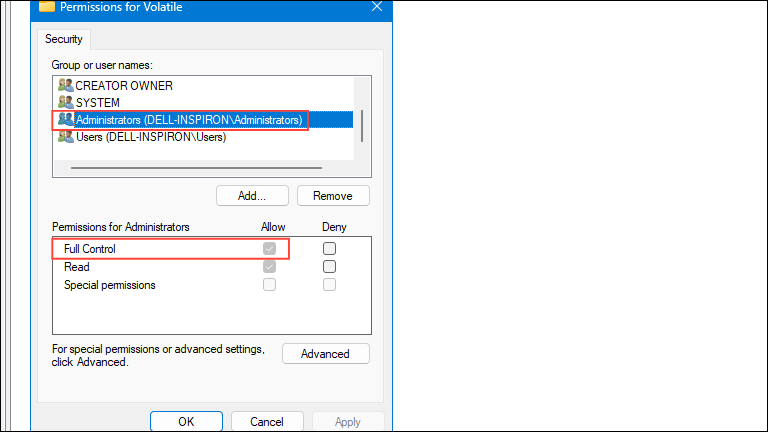
Task: Select Users (DELL-INSPIRON\Users) entry
Action: [x=151, y=137]
